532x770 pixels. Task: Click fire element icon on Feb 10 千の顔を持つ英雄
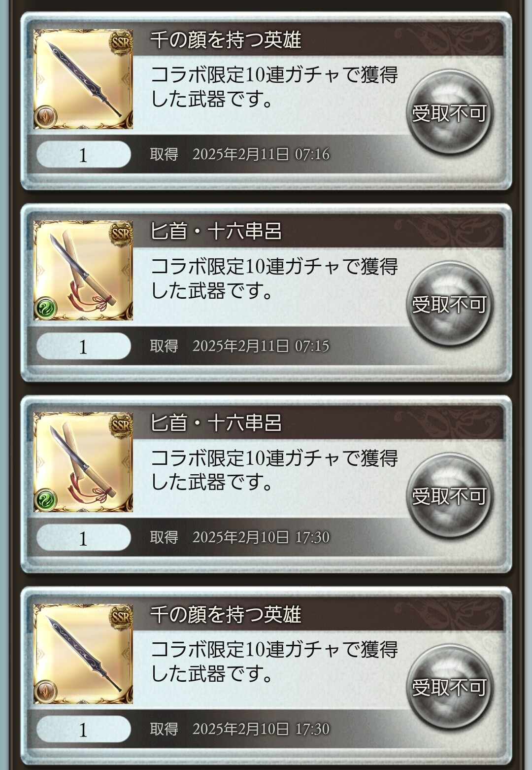click(46, 692)
